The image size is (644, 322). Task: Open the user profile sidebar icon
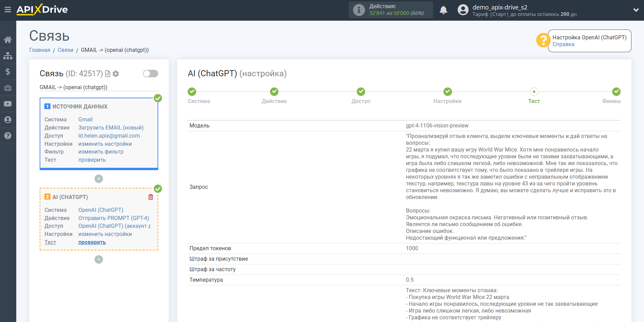[8, 120]
